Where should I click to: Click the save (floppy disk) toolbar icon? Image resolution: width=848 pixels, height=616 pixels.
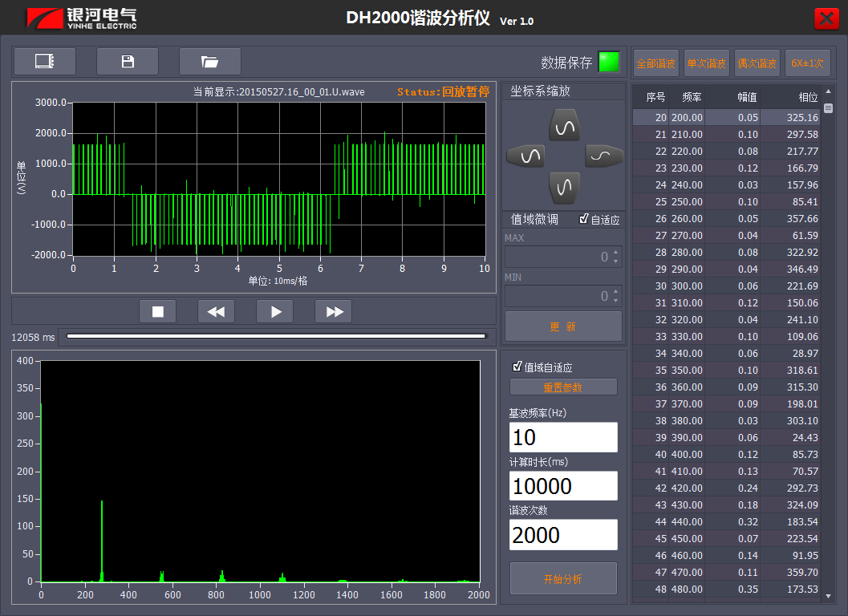(x=128, y=61)
